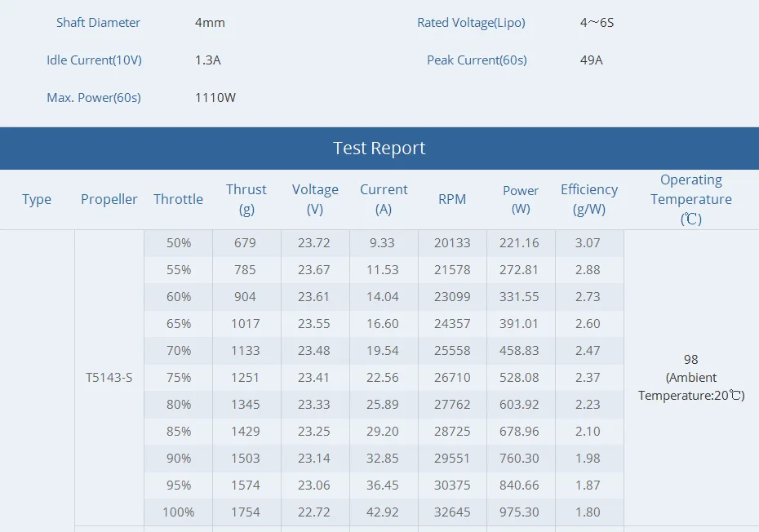Click the RPM column header
759x532 pixels.
pyautogui.click(x=452, y=199)
